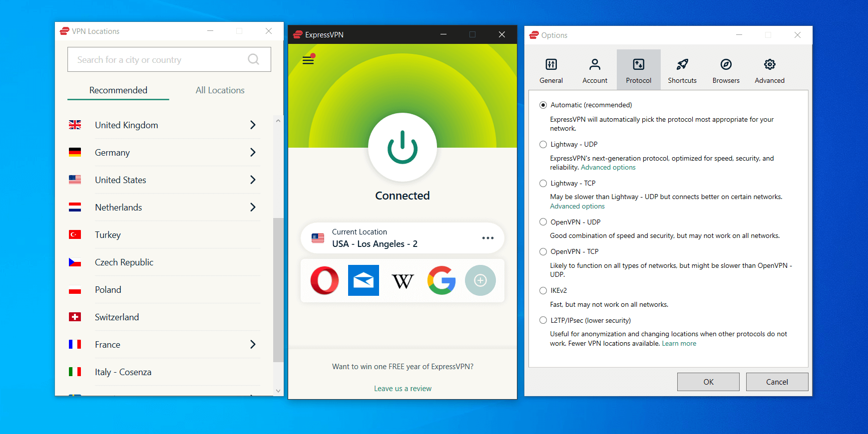Select the Automatic (recommended) protocol
Image resolution: width=868 pixels, height=434 pixels.
point(543,105)
